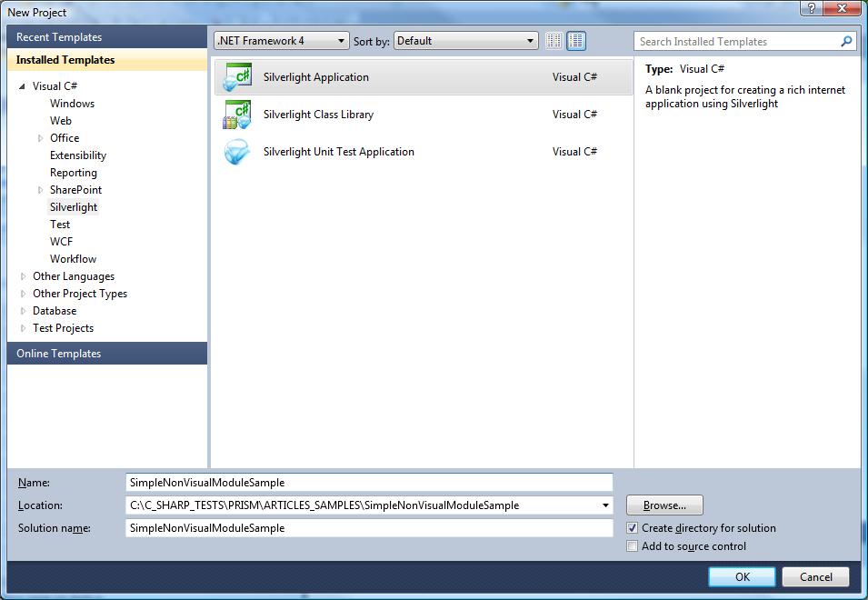Select the Extensibility template category
The width and height of the screenshot is (868, 600).
tap(78, 155)
